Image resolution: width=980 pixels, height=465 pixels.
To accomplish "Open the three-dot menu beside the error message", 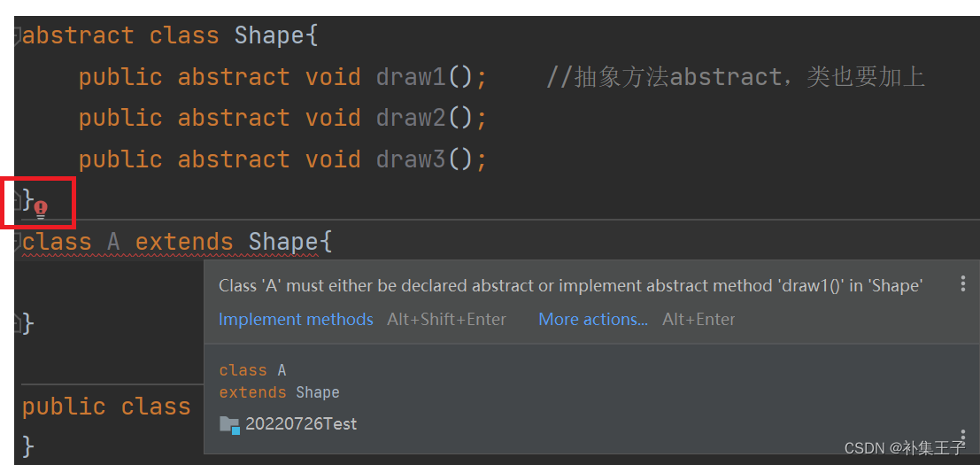I will (963, 283).
